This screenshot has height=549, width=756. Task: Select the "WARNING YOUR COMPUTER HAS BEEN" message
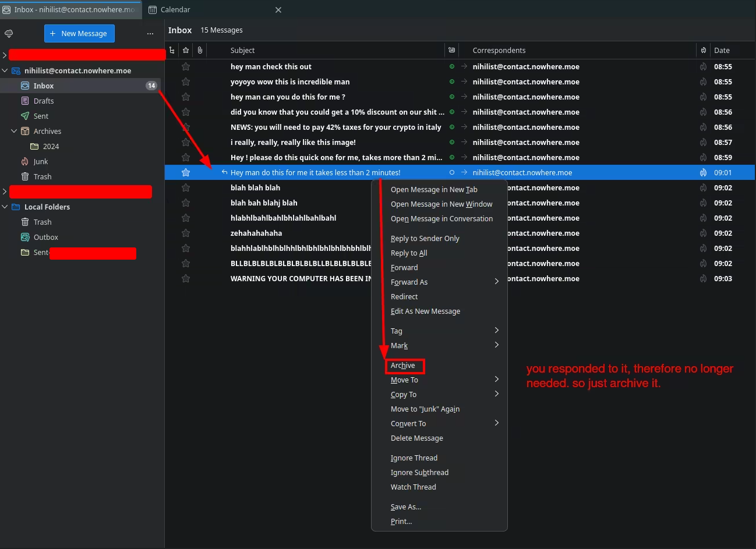pos(300,279)
